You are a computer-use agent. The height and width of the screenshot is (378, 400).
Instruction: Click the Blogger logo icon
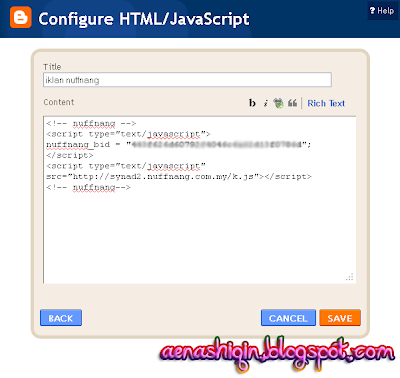pyautogui.click(x=21, y=17)
